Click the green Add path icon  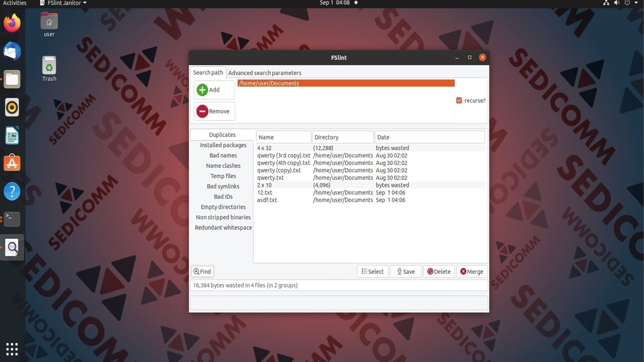pos(202,90)
